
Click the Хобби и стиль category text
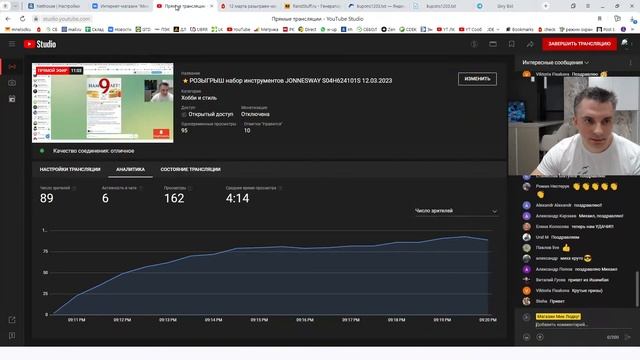click(x=199, y=98)
